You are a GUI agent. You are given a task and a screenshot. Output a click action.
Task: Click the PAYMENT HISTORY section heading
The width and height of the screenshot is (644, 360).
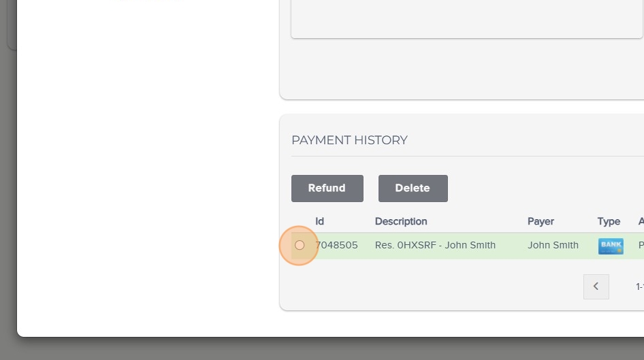tap(349, 140)
